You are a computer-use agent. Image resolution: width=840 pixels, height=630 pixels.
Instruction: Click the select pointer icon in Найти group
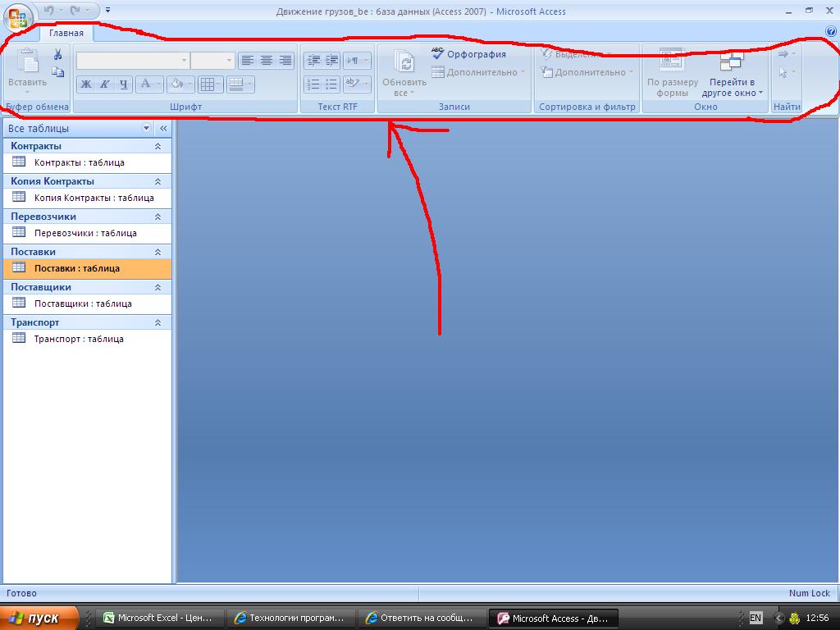tap(787, 72)
